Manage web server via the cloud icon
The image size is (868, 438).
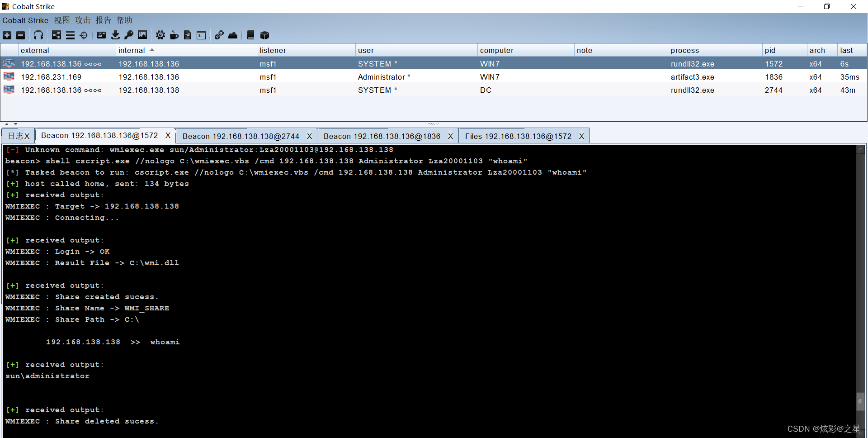[x=233, y=35]
